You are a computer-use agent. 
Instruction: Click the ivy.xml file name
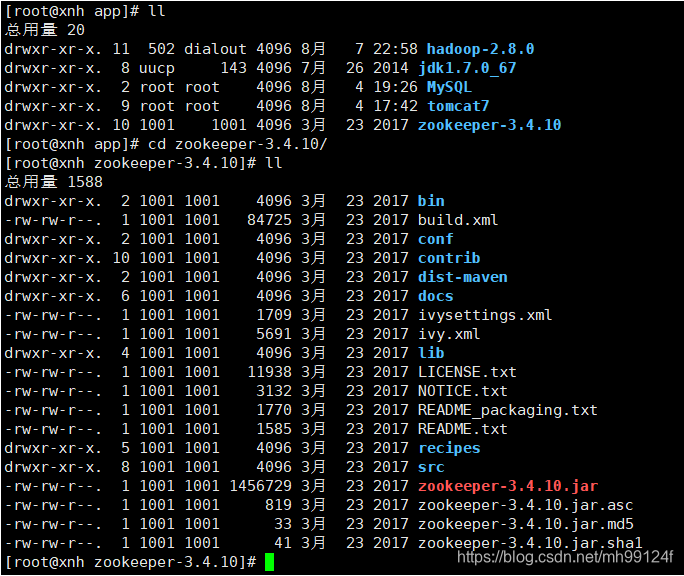[x=449, y=334]
